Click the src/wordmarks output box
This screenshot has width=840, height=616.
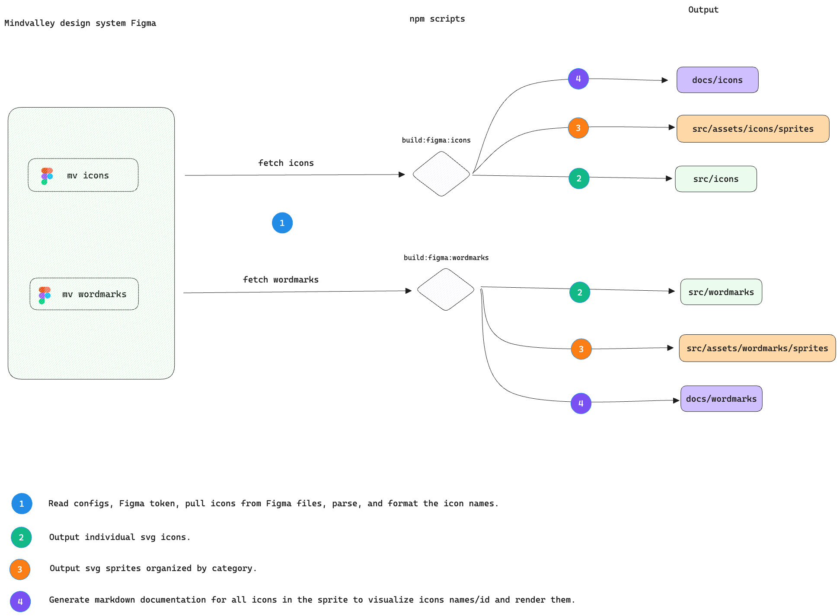click(x=721, y=292)
